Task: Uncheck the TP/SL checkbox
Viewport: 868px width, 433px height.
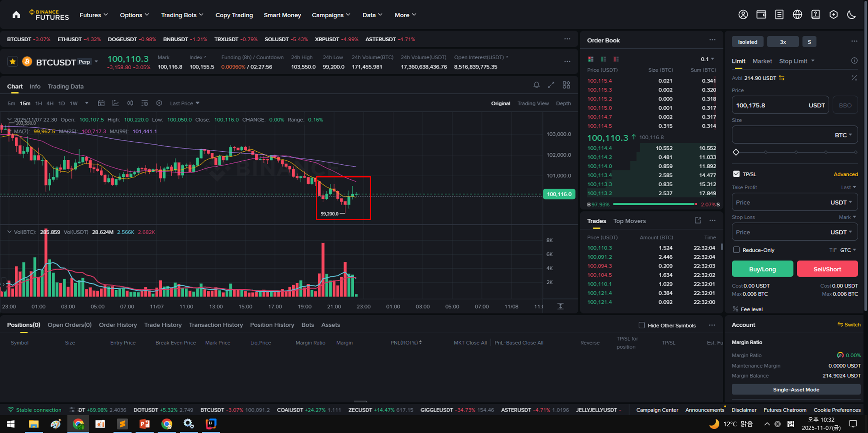Action: [736, 174]
